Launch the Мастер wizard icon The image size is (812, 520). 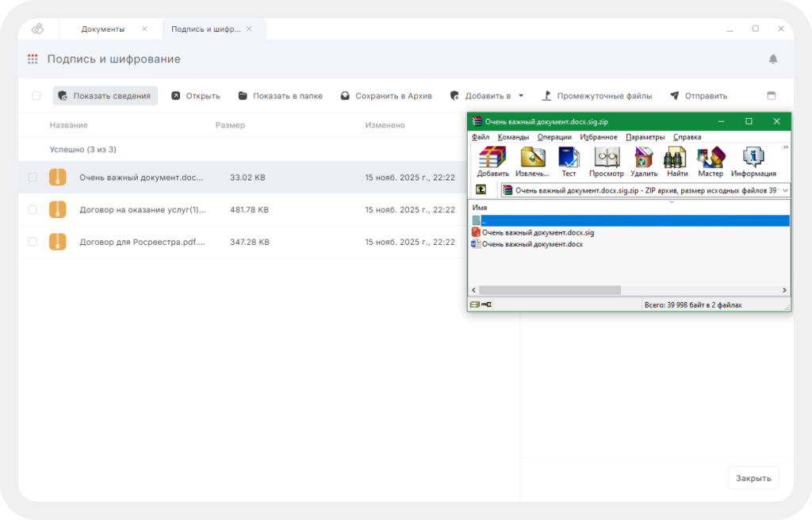click(x=710, y=158)
